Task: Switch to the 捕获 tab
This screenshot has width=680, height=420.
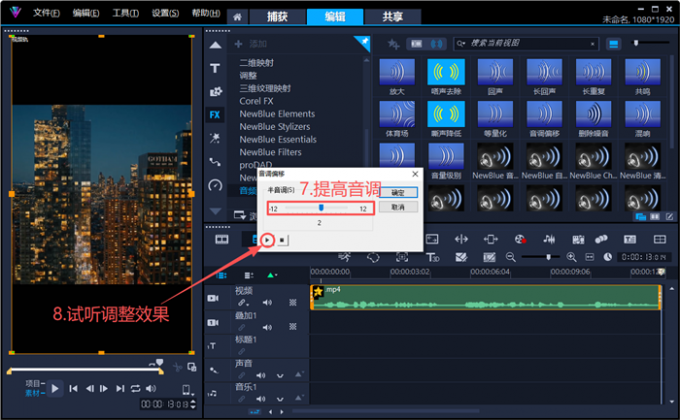Action: 277,16
